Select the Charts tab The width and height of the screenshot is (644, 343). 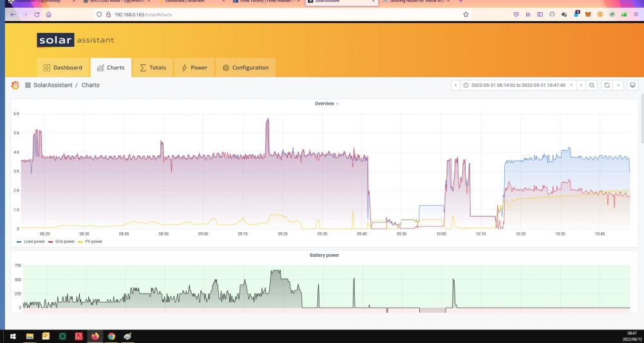click(x=111, y=68)
